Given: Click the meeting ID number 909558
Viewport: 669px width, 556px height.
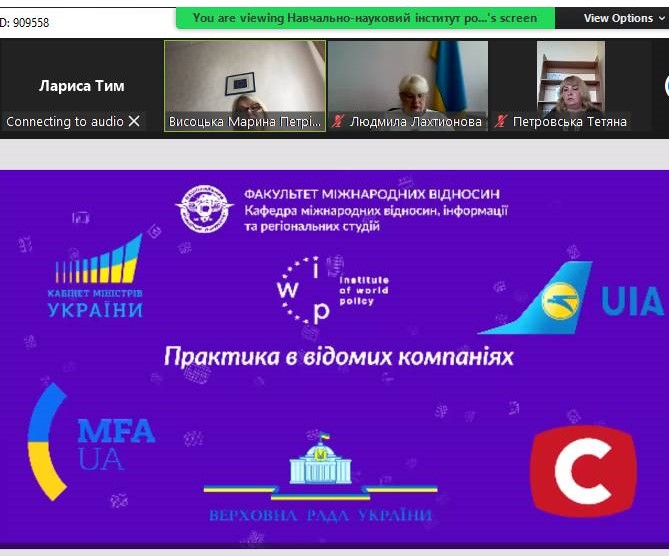Looking at the screenshot, I should (x=29, y=22).
